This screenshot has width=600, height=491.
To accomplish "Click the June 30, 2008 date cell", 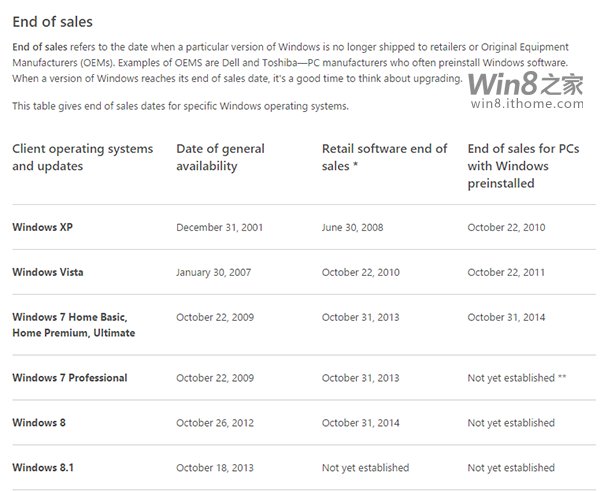I will point(352,227).
